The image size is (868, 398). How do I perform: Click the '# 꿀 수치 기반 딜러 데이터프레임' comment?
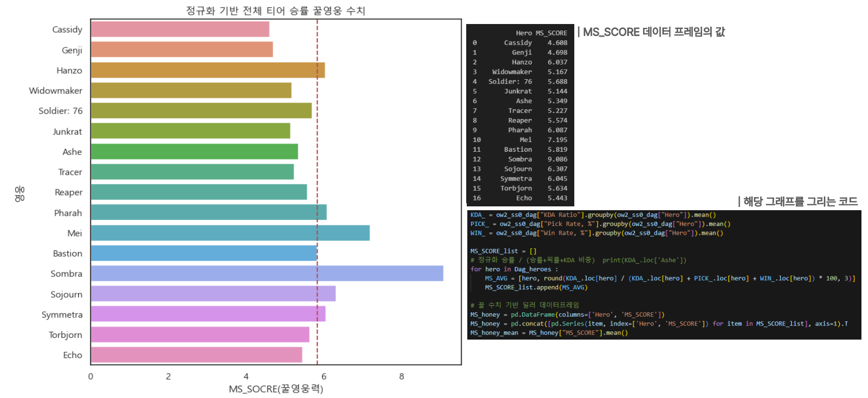coord(525,305)
